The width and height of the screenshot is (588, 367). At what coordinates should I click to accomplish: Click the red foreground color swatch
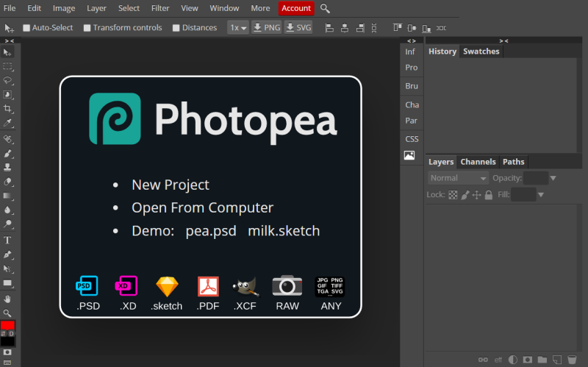[7, 325]
